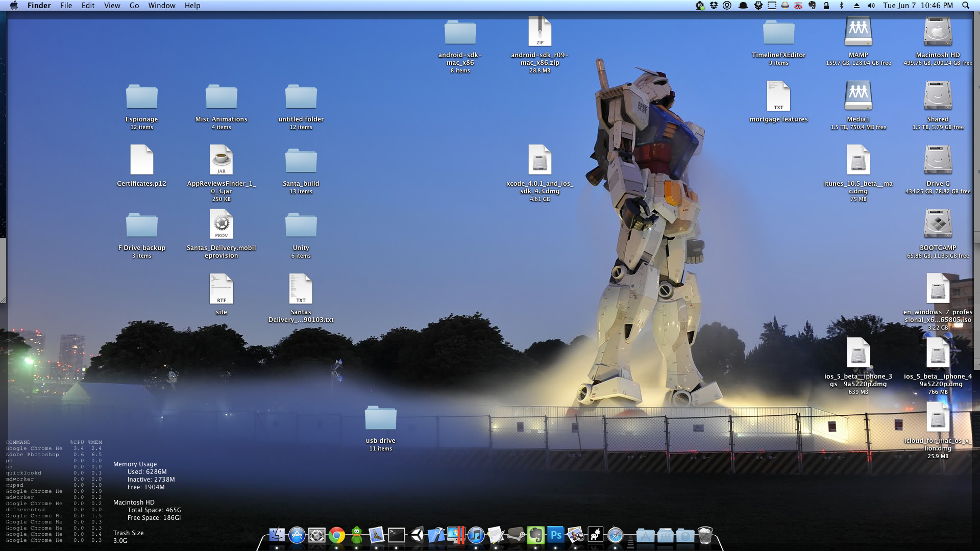Open Unity from the dock

(x=417, y=535)
